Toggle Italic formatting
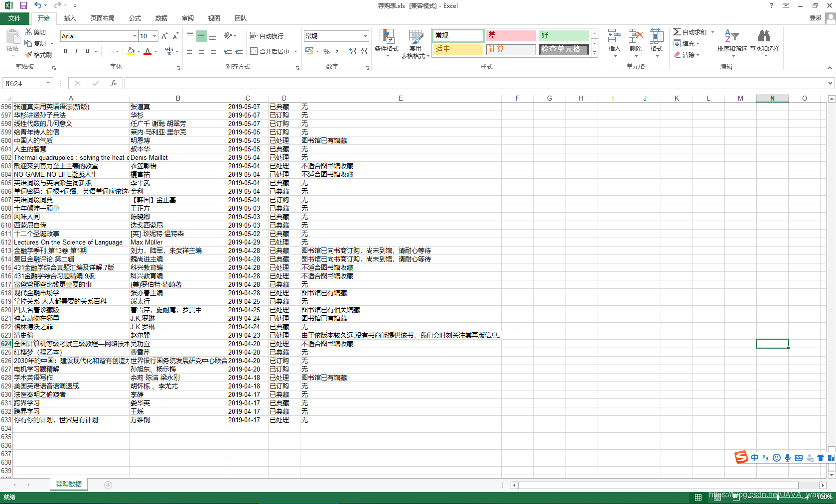 76,51
